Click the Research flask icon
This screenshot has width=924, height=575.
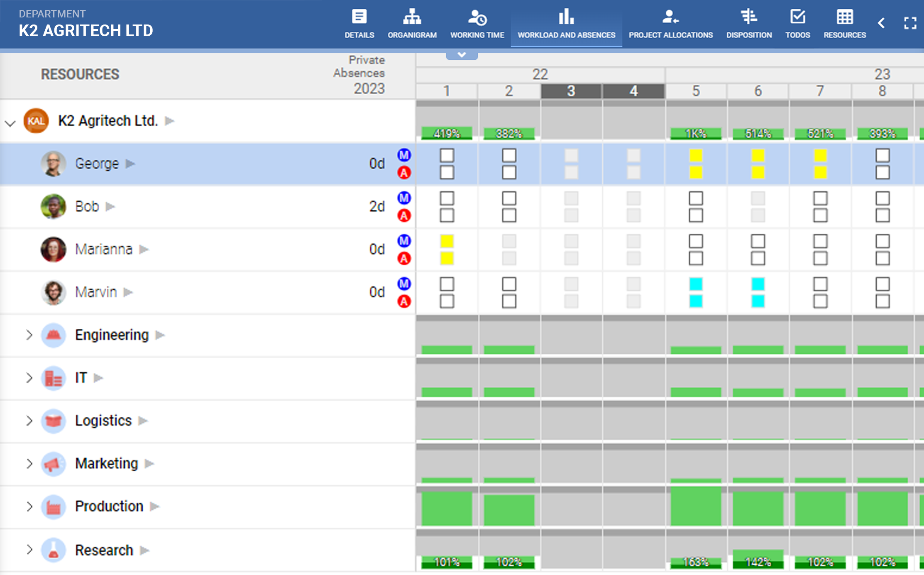tap(54, 550)
